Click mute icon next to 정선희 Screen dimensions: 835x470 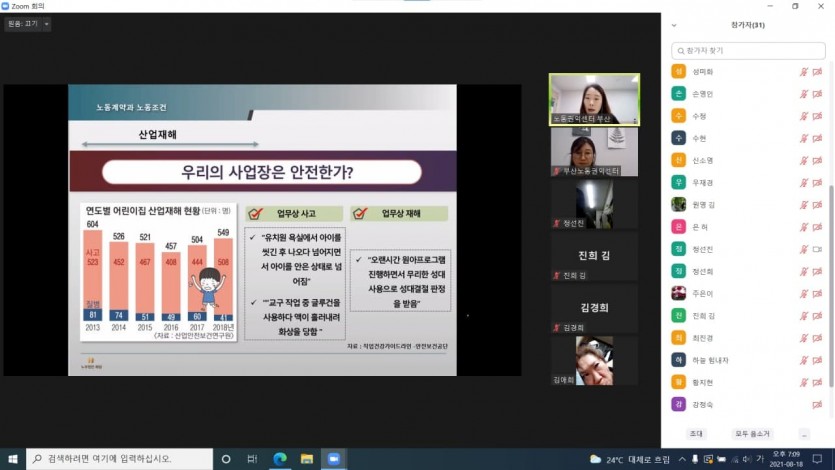click(x=804, y=271)
